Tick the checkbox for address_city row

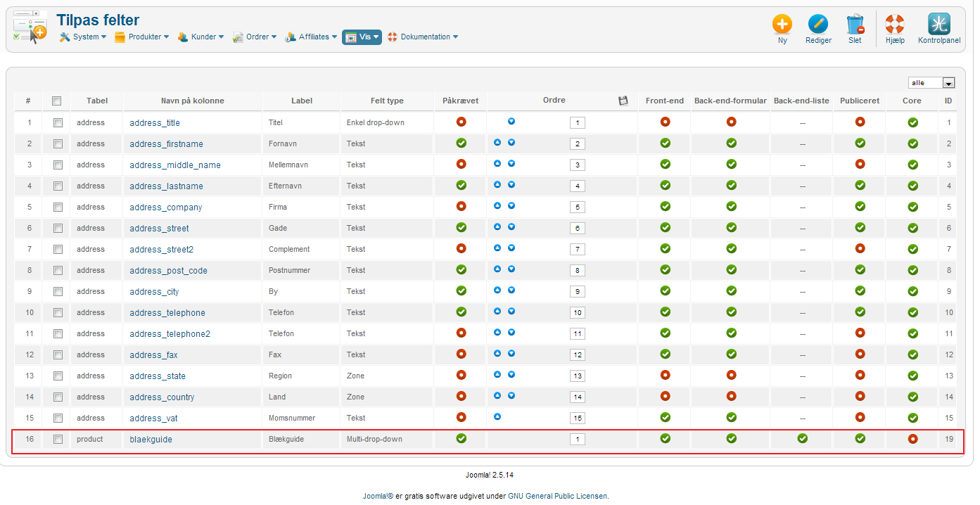[58, 292]
